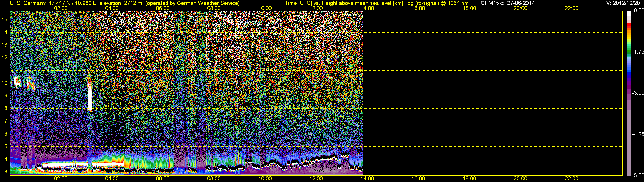Click the white cirrus patch near 10 km

click(x=17, y=82)
